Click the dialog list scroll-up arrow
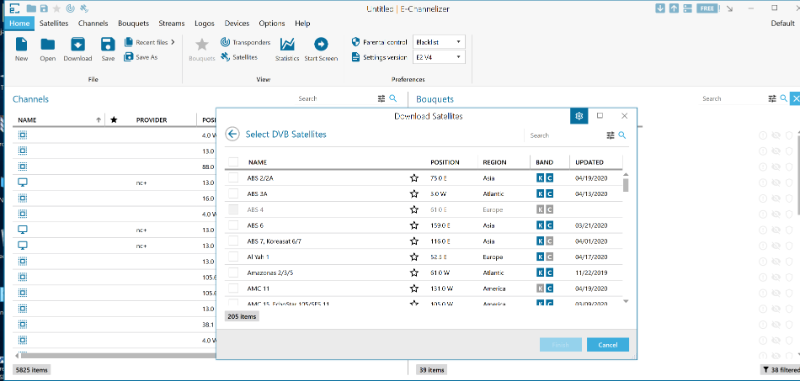The height and width of the screenshot is (381, 800). [x=626, y=175]
